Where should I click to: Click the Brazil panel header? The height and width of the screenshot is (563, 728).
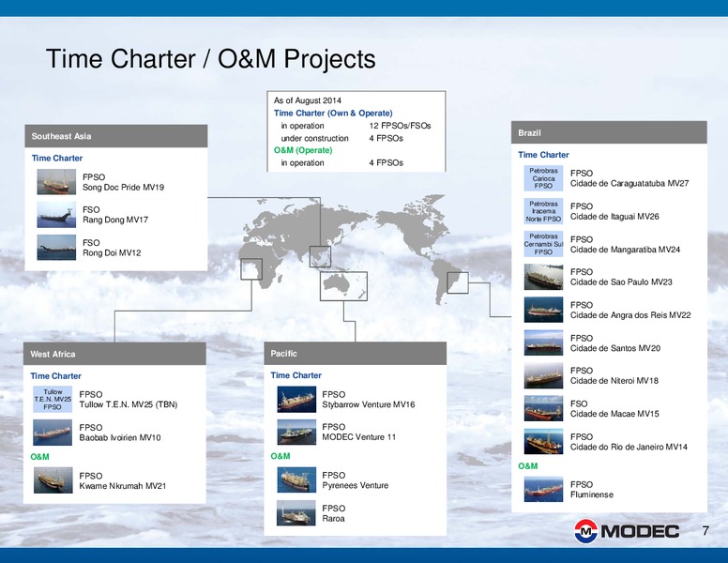click(609, 132)
